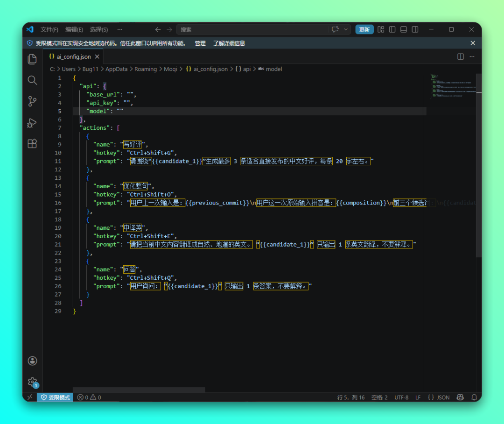Click the notifications bell in status bar
The width and height of the screenshot is (504, 424).
click(474, 397)
